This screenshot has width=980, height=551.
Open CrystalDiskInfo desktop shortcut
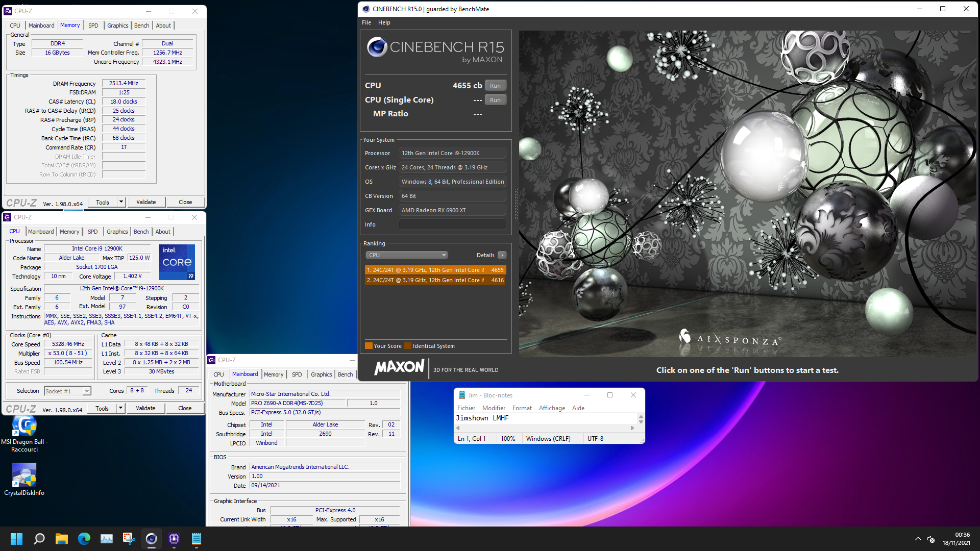(24, 480)
